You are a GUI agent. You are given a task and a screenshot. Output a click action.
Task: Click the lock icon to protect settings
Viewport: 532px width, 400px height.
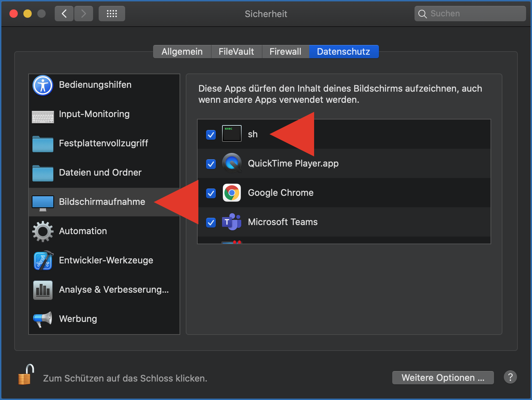point(26,375)
